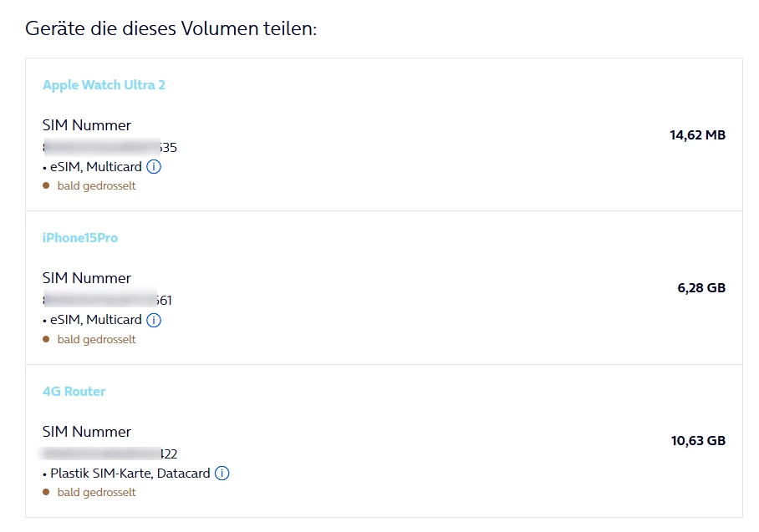Image resolution: width=759 pixels, height=532 pixels.
Task: Click the heading Geräte die dieses Volumen teilen
Action: 171,28
